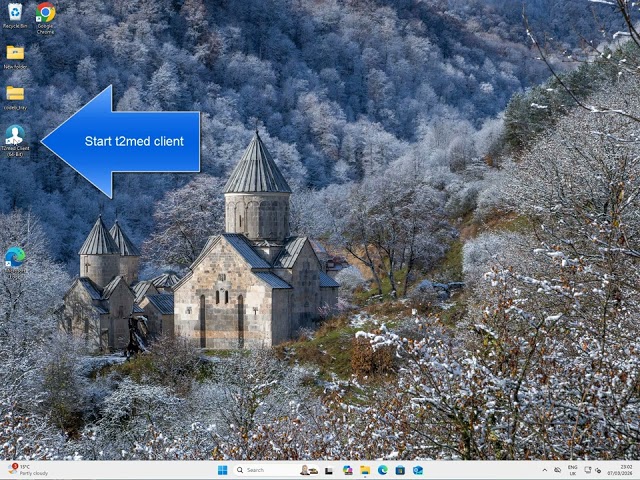The image size is (640, 480).
Task: Open Microsoft Edge from the taskbar
Action: (x=382, y=470)
